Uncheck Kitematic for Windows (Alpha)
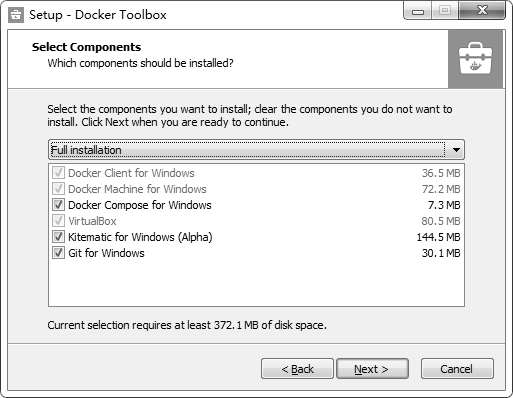513x398 pixels. coord(58,237)
